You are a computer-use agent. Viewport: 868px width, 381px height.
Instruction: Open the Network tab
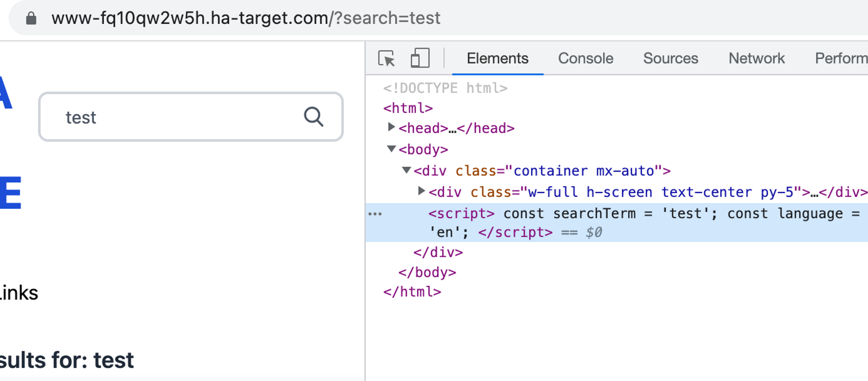(757, 58)
